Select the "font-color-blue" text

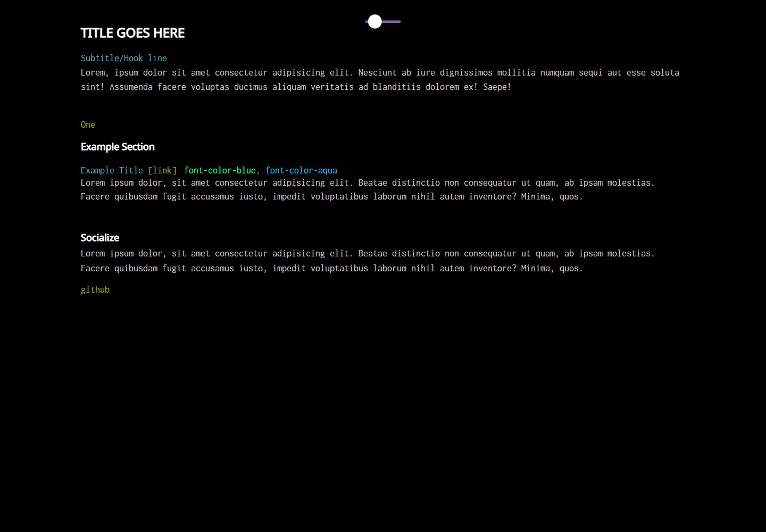pyautogui.click(x=220, y=170)
